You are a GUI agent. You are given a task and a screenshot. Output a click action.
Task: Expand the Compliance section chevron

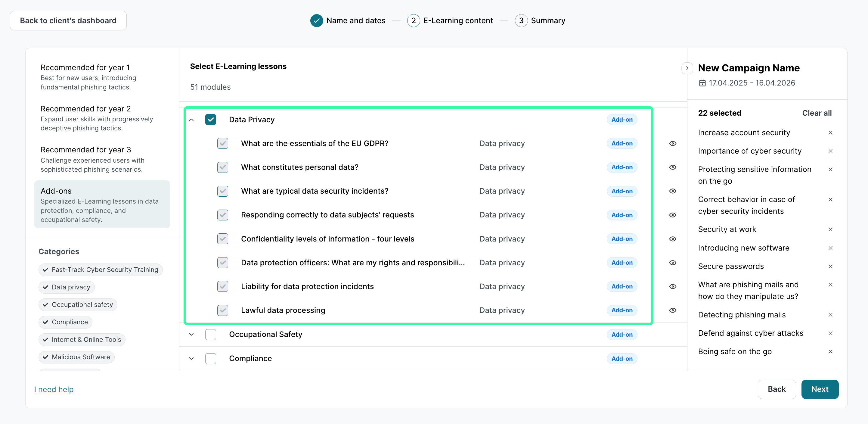coord(191,358)
